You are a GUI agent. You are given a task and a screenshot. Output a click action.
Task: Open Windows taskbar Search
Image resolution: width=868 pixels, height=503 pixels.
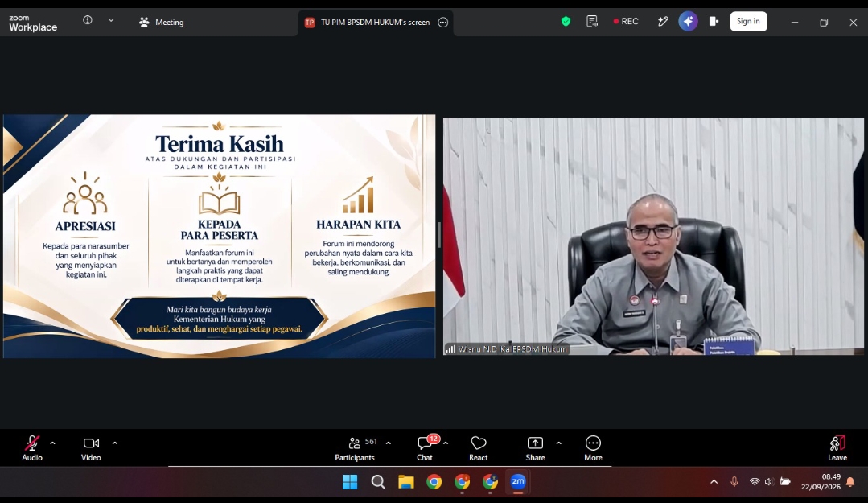378,482
